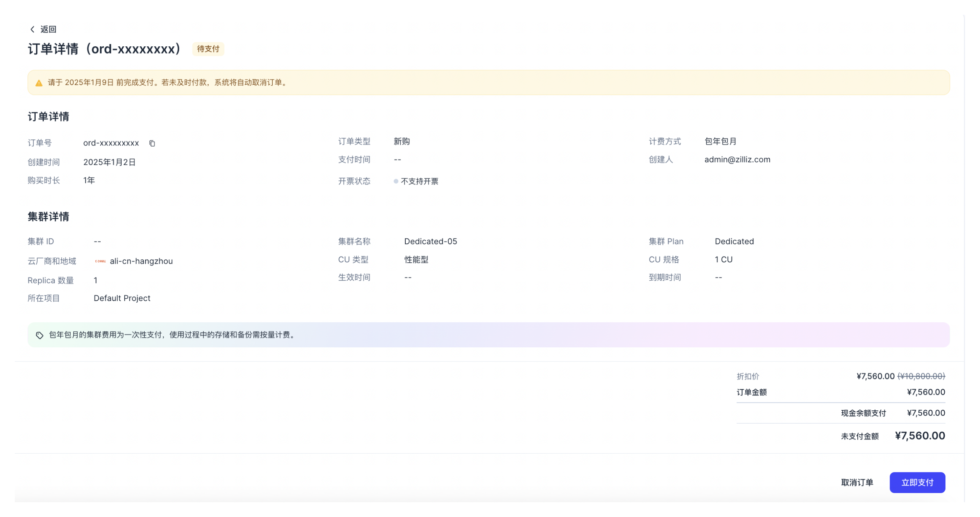Click the back arrow chevron at top left
This screenshot has height=517, width=980.
point(32,29)
